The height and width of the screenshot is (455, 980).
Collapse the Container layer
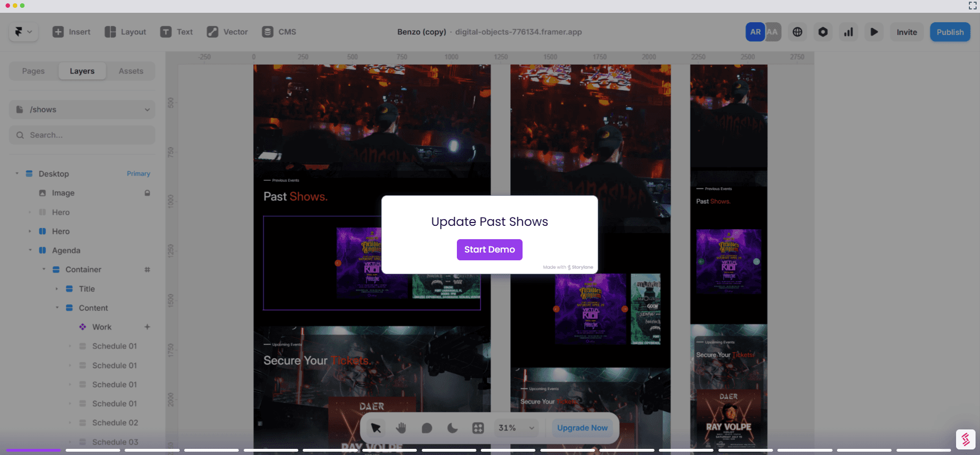pos(43,269)
